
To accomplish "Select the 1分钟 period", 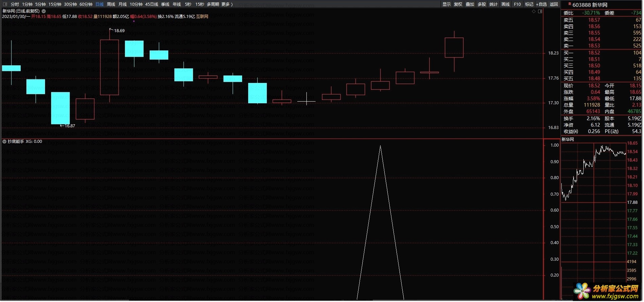I will (27, 4).
